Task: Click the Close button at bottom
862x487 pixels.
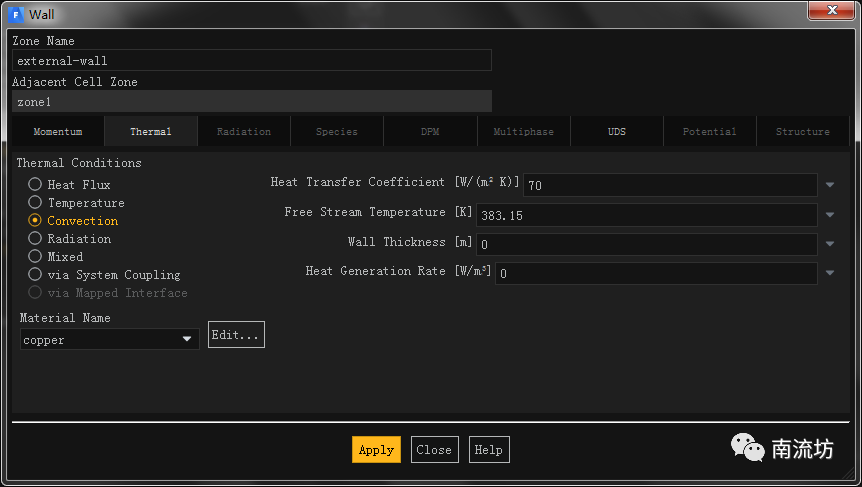Action: tap(434, 450)
